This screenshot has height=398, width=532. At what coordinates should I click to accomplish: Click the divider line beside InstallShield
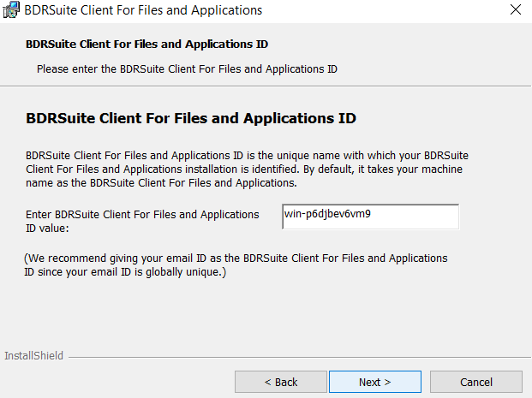[x=300, y=357]
